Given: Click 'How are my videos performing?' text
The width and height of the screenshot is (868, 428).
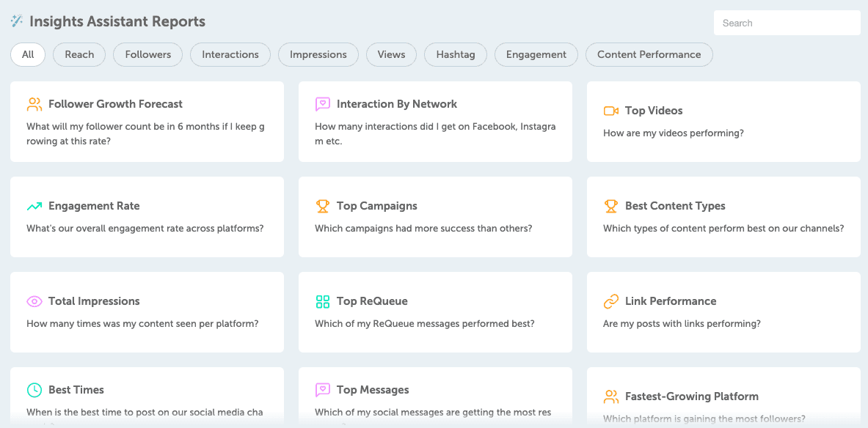Looking at the screenshot, I should click(x=673, y=133).
